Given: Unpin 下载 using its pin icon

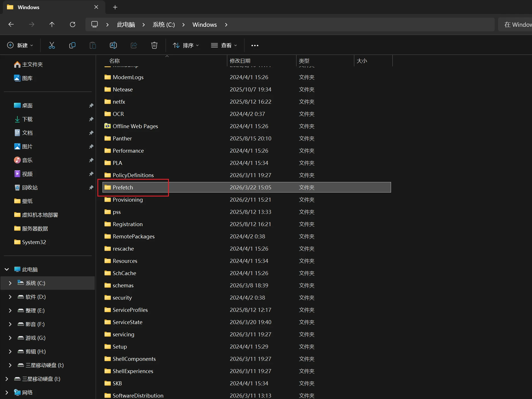Looking at the screenshot, I should pos(91,119).
